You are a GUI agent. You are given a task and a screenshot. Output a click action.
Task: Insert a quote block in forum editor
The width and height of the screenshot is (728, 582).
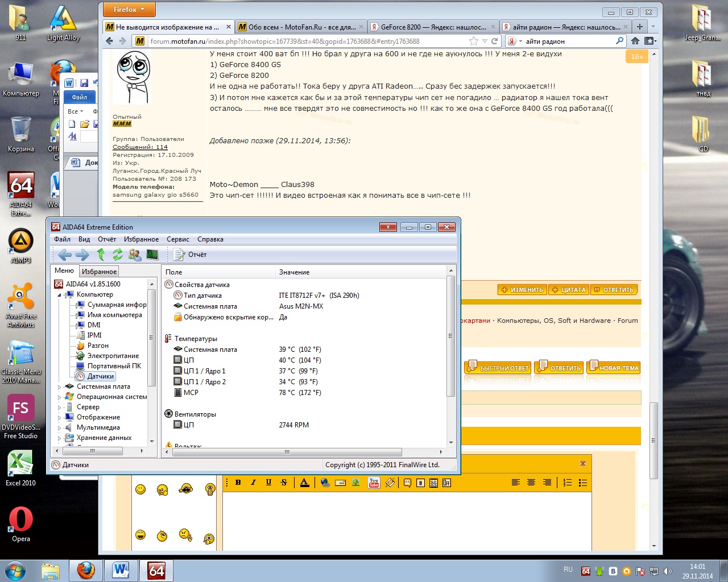tap(407, 483)
